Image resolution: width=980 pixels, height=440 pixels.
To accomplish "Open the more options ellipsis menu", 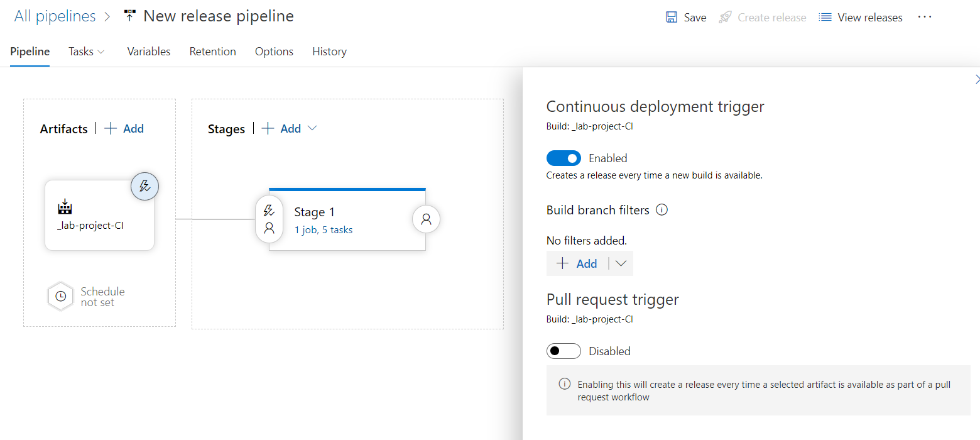I will pos(925,18).
